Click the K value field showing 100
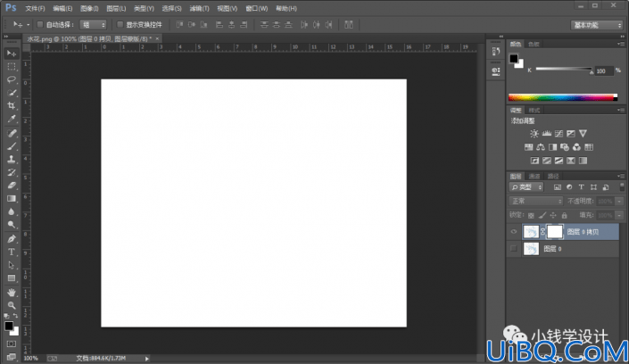The height and width of the screenshot is (364, 629). tap(603, 71)
